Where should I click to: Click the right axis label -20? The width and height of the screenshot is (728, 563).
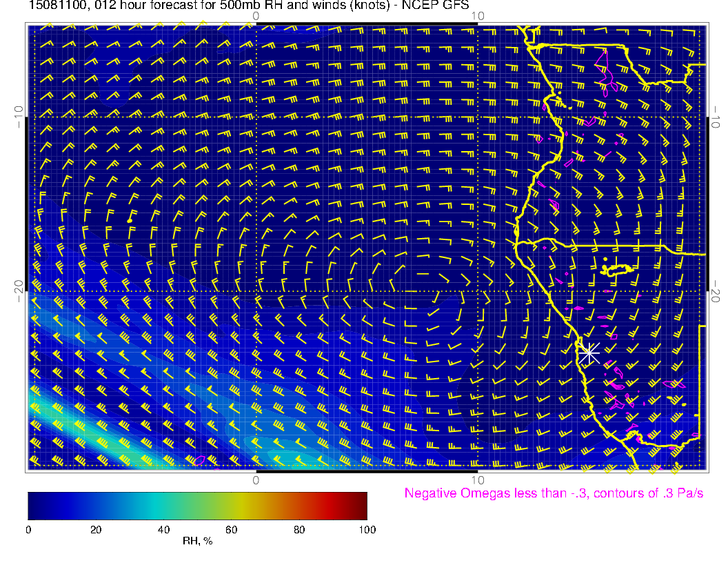717,291
